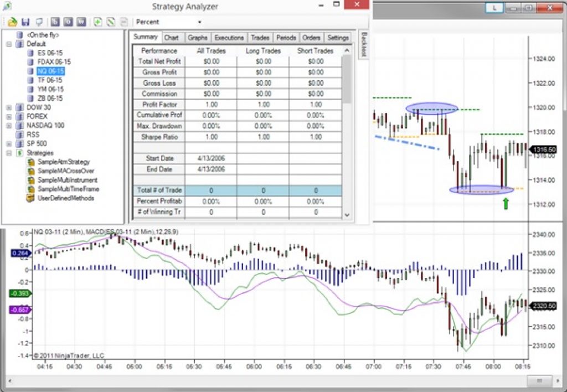Select the SampleMultiInstrument strategy

[67, 180]
